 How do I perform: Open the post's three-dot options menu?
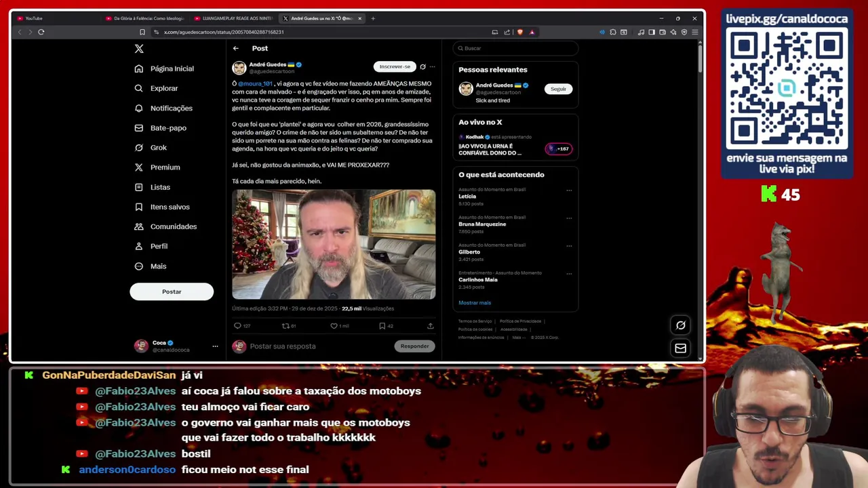pyautogui.click(x=432, y=66)
